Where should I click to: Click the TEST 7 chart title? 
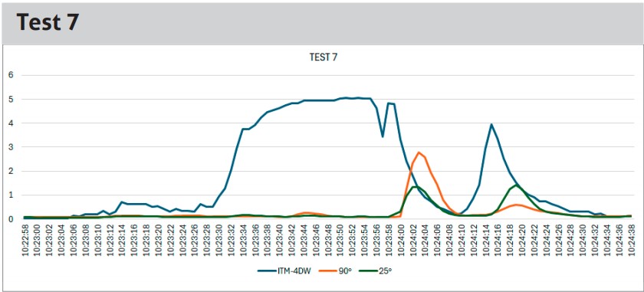coord(324,58)
